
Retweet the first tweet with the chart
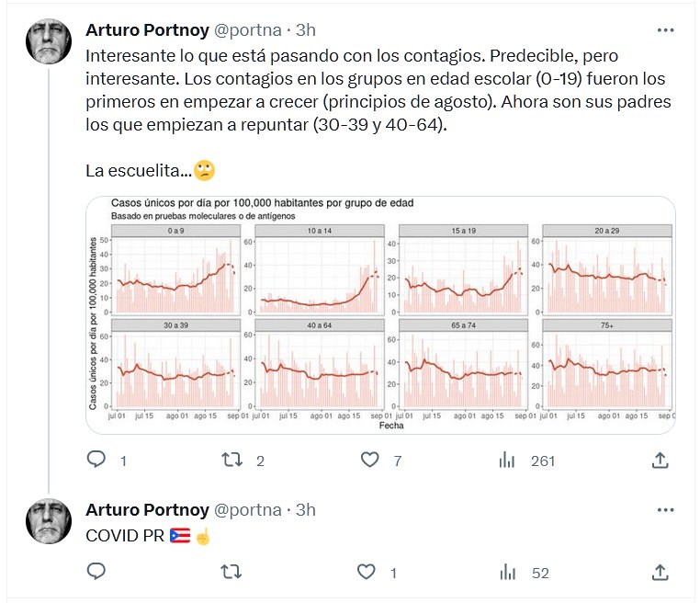tap(231, 460)
